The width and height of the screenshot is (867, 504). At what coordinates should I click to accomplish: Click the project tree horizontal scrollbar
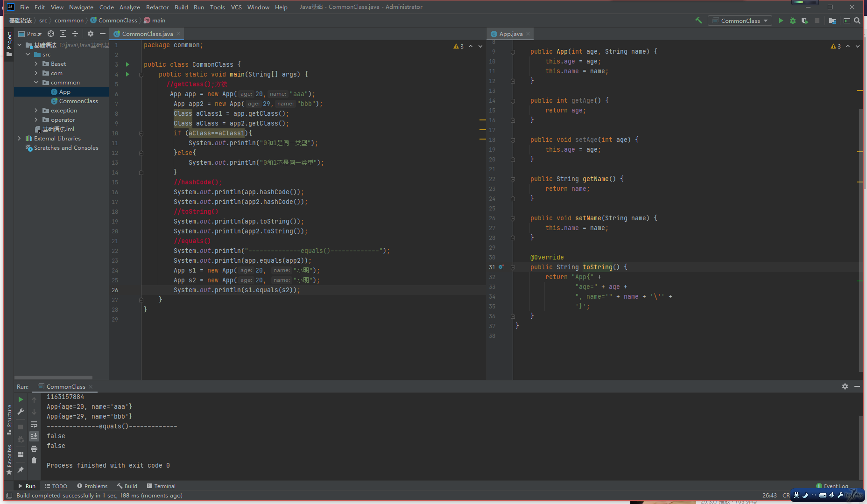point(53,378)
